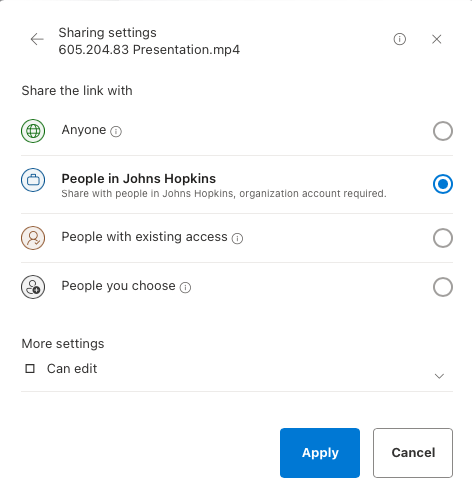Close the Sharing settings dialog
472x495 pixels.
[x=436, y=39]
